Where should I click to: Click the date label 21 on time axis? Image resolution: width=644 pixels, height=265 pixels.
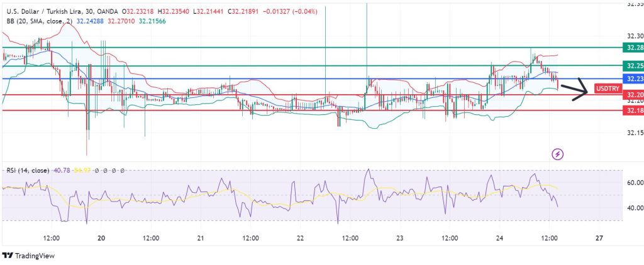point(201,238)
